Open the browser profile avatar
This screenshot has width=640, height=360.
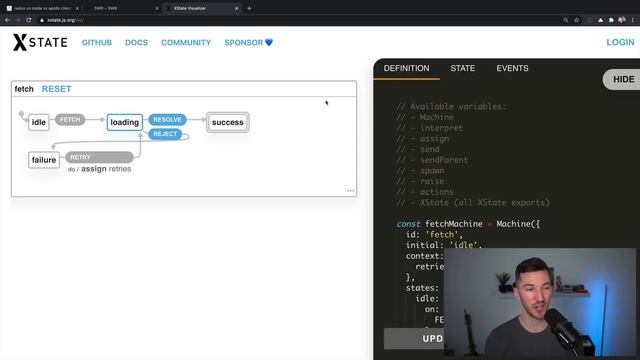(x=622, y=20)
